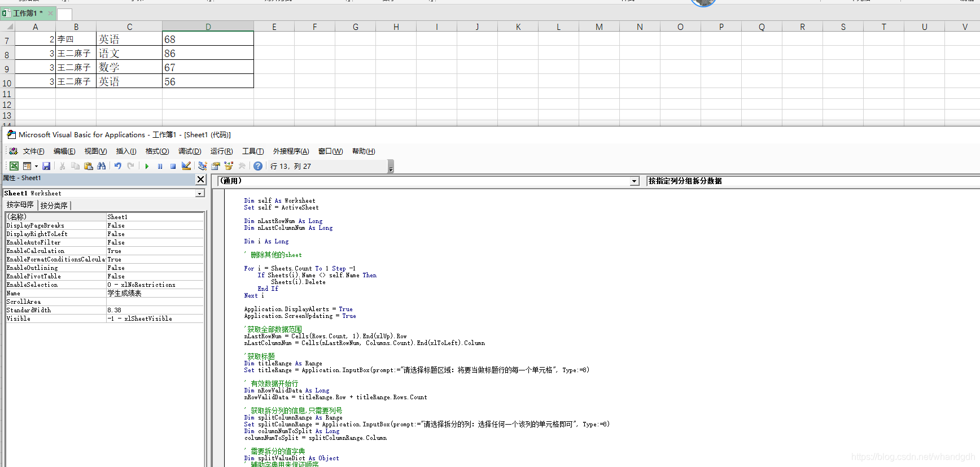Open Properties Window icon

215,166
